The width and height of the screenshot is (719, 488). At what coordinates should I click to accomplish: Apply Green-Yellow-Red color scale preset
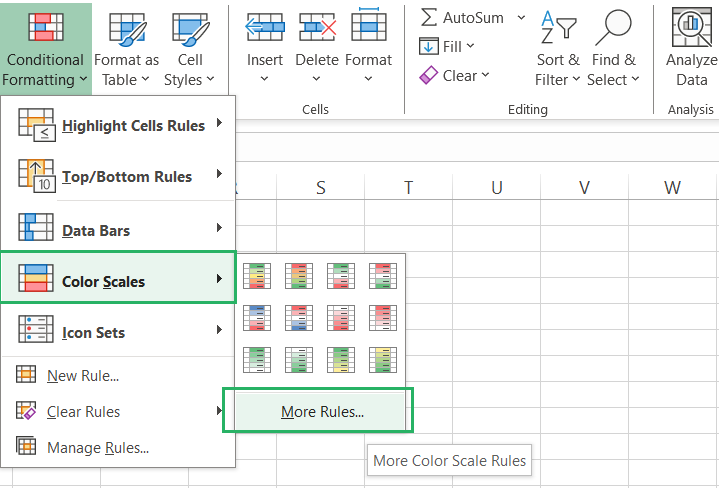(257, 274)
